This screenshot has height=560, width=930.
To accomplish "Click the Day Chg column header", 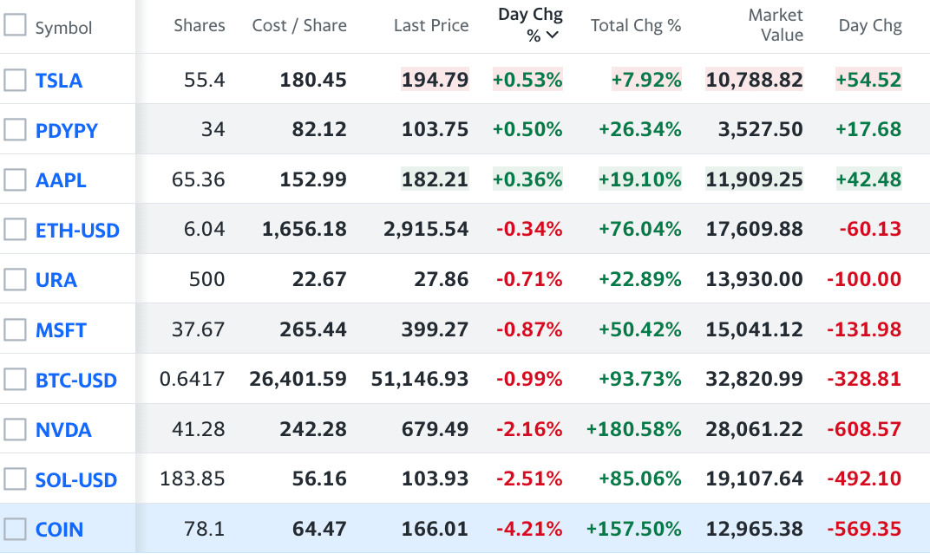I will 870,25.
